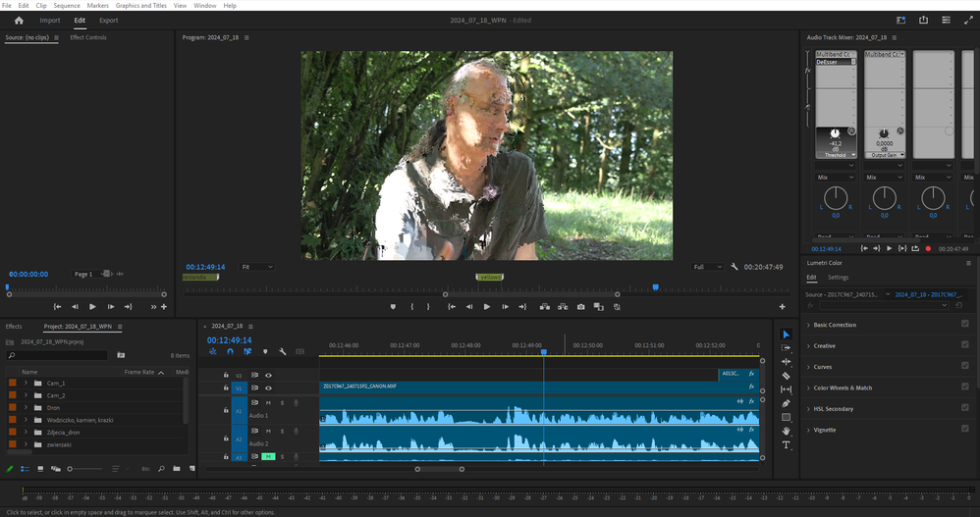Select the Selection tool arrow
980x517 pixels.
787,335
